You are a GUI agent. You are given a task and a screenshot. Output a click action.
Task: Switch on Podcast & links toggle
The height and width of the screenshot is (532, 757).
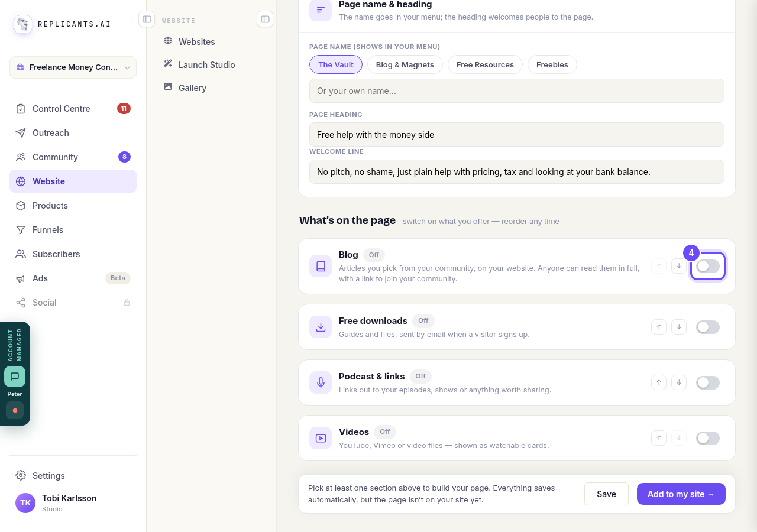[x=708, y=382]
